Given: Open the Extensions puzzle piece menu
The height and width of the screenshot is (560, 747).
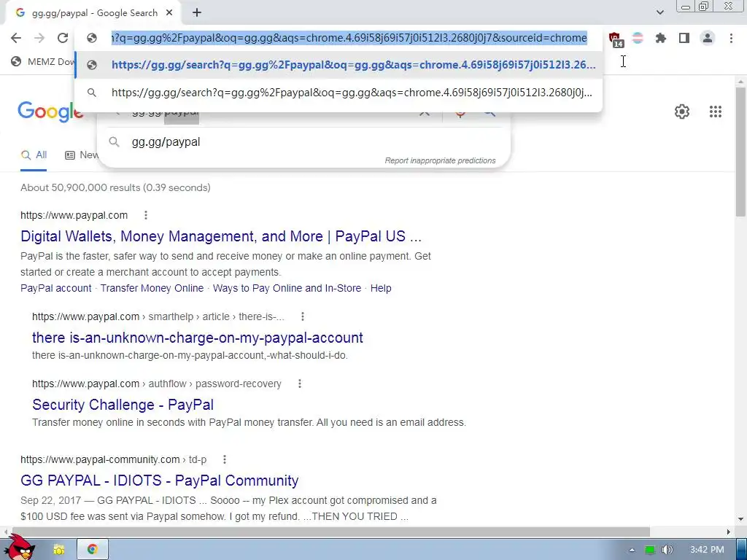Looking at the screenshot, I should [x=661, y=38].
